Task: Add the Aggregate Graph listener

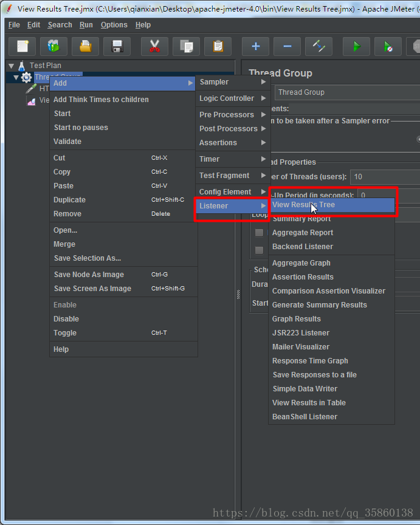Action: (332, 263)
